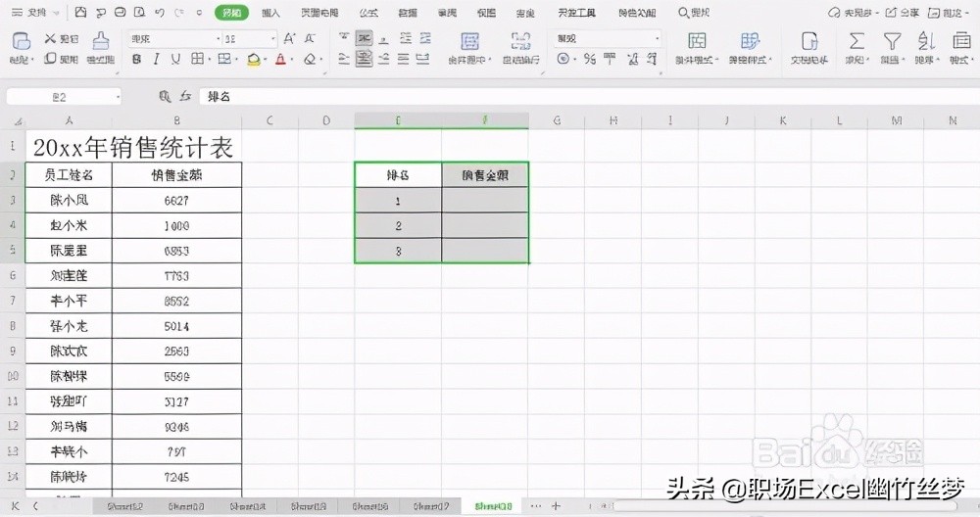
Task: Select the Sheet12 sheet tab
Action: pyautogui.click(x=125, y=506)
